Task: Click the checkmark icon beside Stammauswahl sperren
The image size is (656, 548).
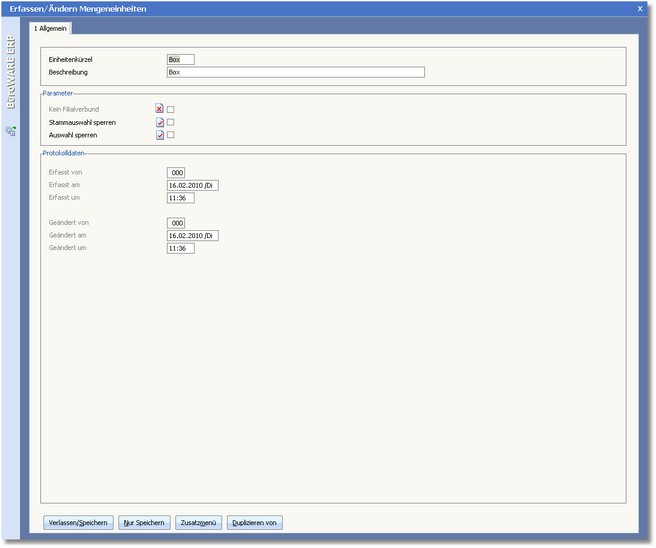Action: 160,122
